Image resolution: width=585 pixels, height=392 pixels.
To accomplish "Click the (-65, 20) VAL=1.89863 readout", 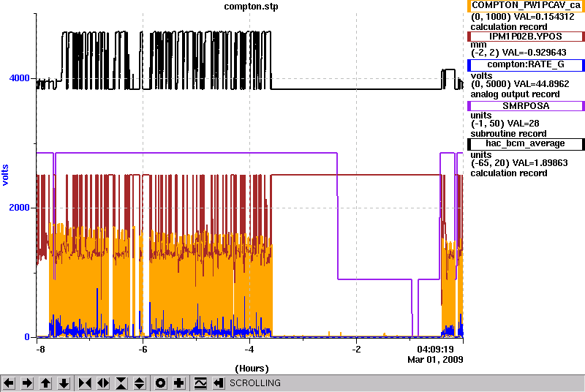I will click(519, 163).
